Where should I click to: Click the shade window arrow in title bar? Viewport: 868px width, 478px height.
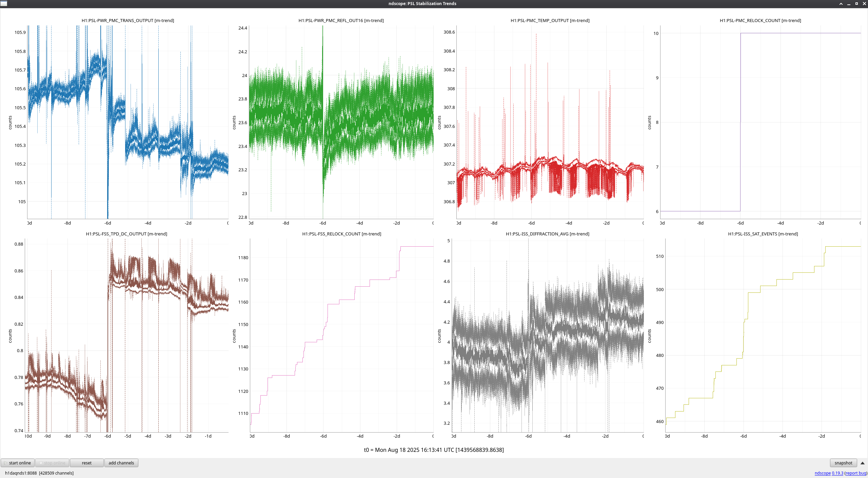pos(841,4)
